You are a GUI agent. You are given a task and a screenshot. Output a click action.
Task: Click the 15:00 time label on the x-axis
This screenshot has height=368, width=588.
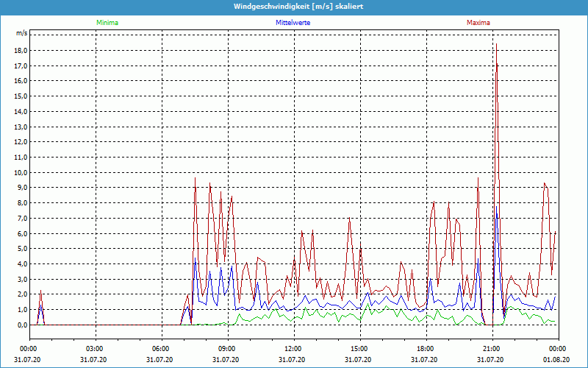359,348
